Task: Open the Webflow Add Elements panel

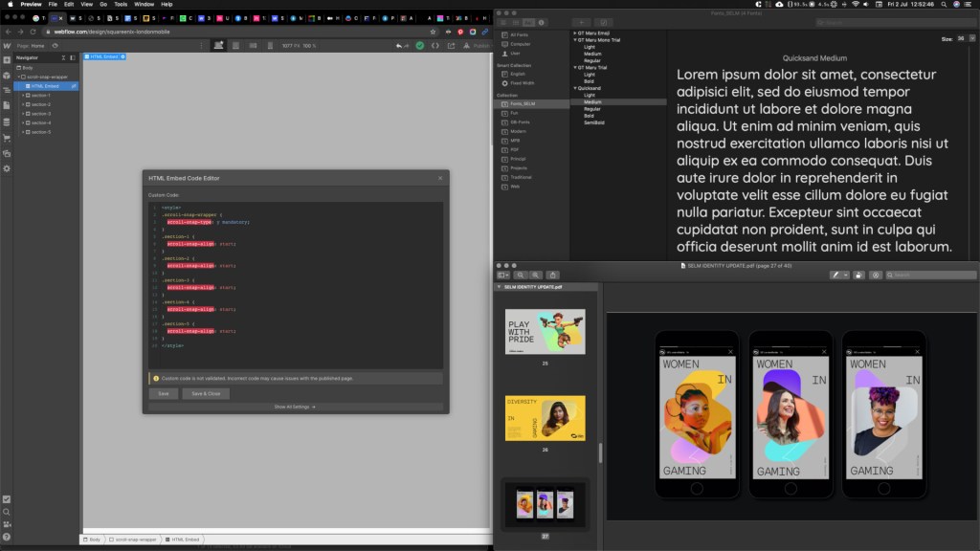Action: tap(7, 59)
